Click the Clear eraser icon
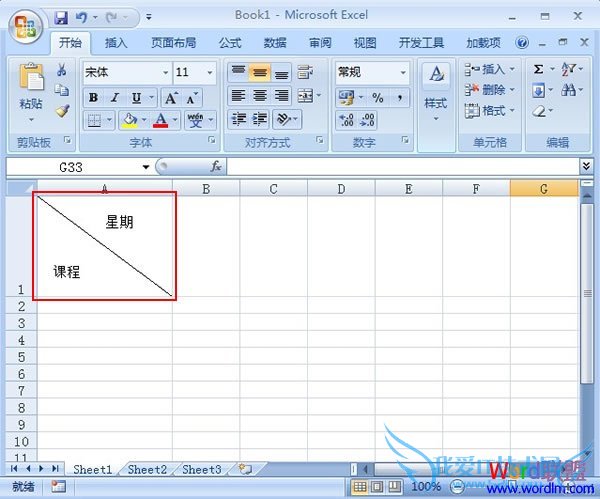Image resolution: width=600 pixels, height=499 pixels. (539, 111)
